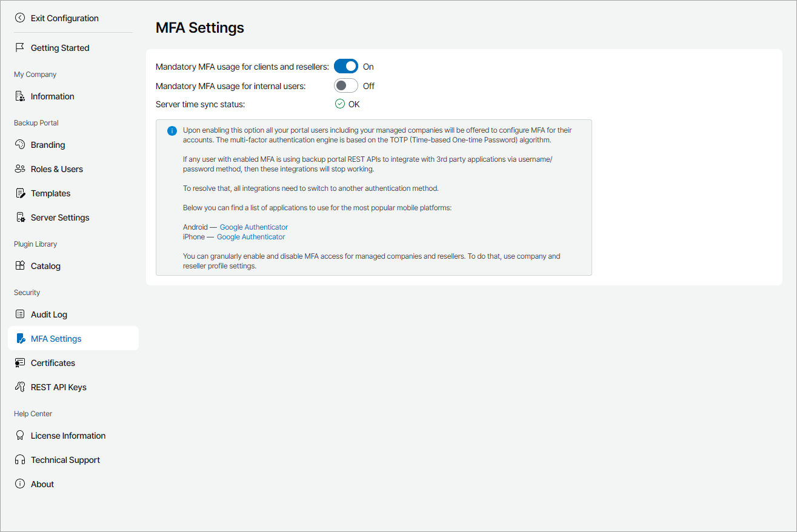Image resolution: width=797 pixels, height=532 pixels.
Task: Click the Roles & Users people icon
Action: pos(20,169)
